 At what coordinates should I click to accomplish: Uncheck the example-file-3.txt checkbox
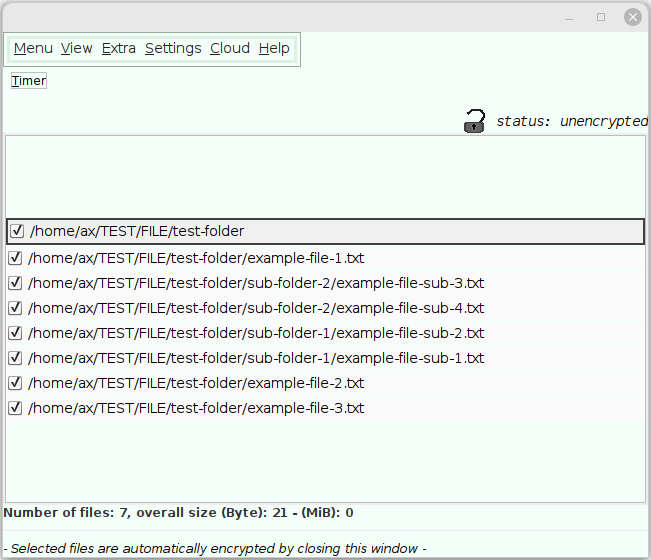coord(15,408)
